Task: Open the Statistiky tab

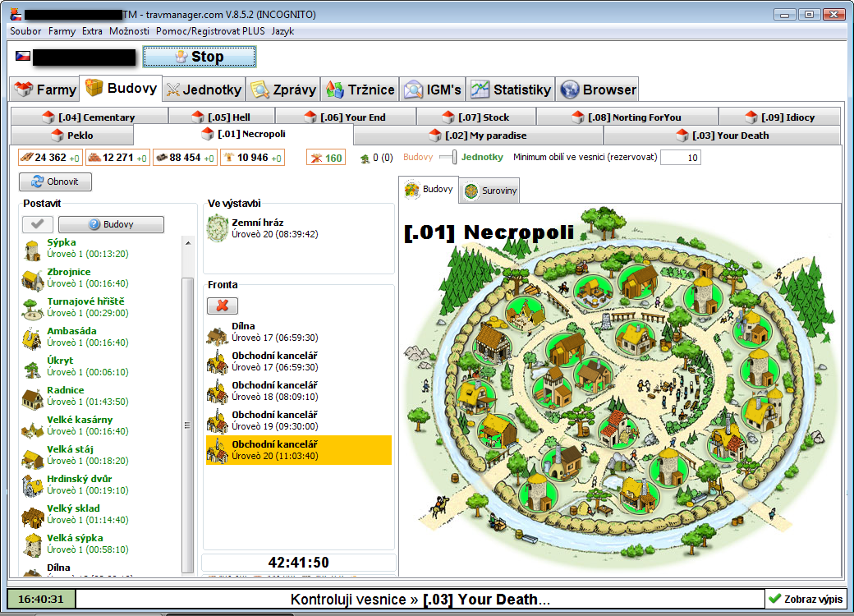Action: pos(510,90)
